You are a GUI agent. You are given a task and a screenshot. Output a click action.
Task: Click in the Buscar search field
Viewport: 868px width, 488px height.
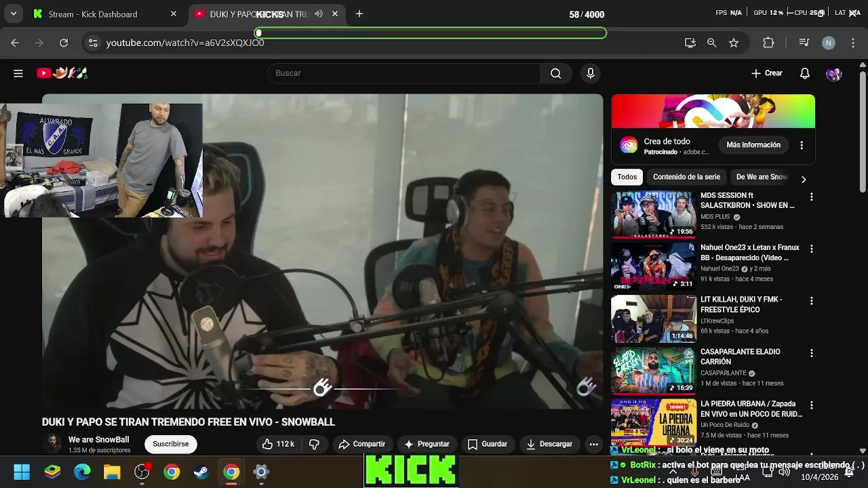point(403,73)
